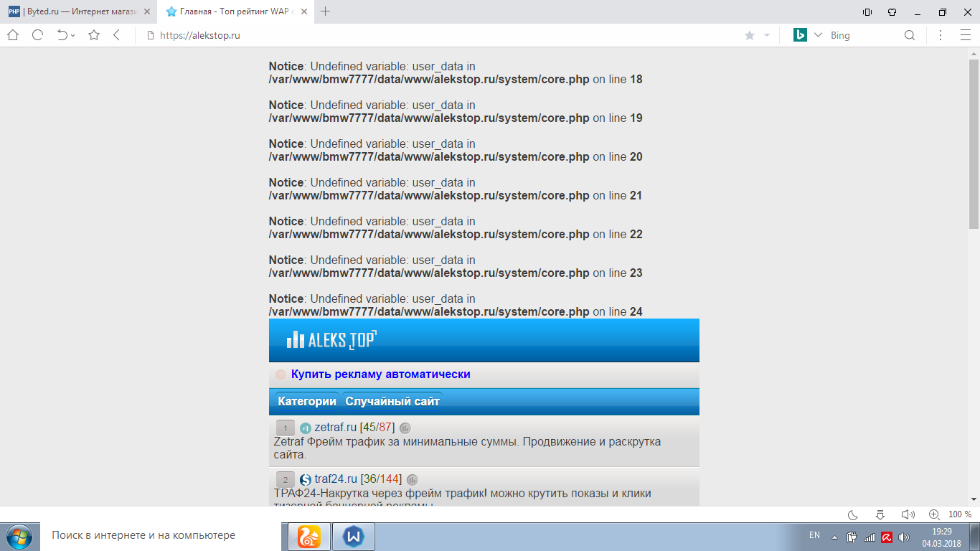Image resolution: width=980 pixels, height=551 pixels.
Task: Open statistics icon next to zetraf.ru
Action: point(405,428)
